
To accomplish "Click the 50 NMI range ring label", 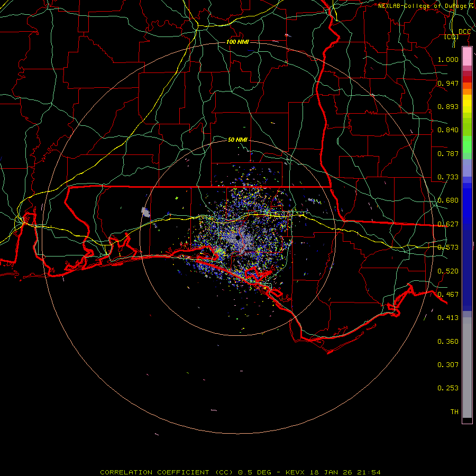I will (x=237, y=140).
